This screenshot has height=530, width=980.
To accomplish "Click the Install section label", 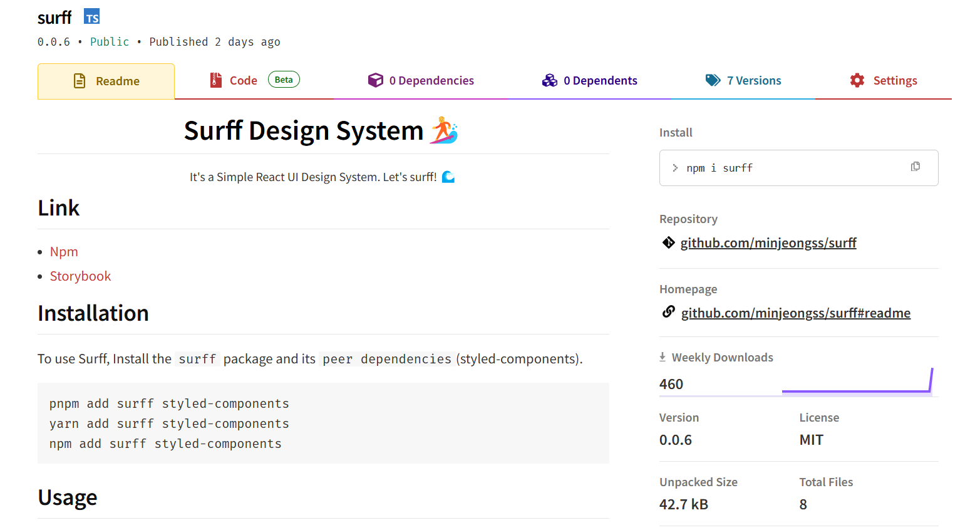I will (x=676, y=133).
